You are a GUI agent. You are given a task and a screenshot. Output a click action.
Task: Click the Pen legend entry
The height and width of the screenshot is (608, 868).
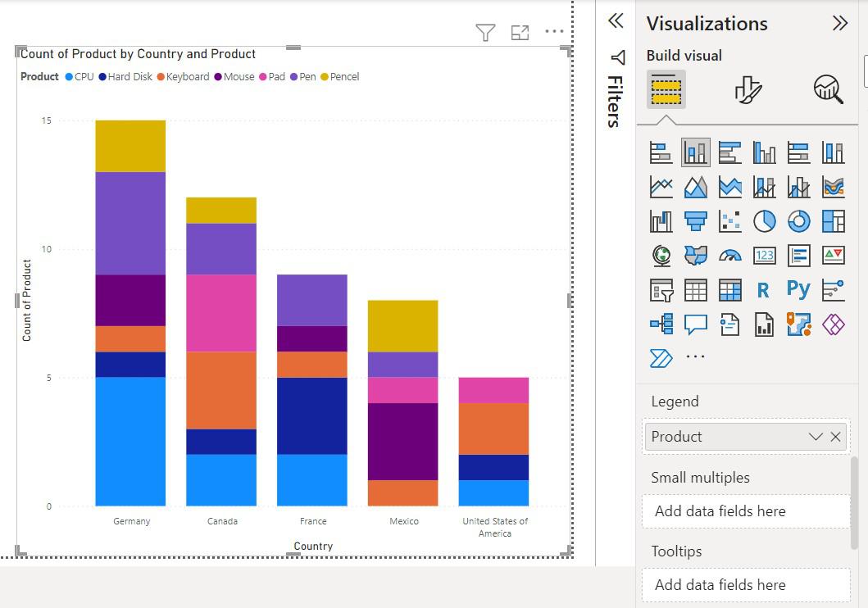(x=302, y=77)
